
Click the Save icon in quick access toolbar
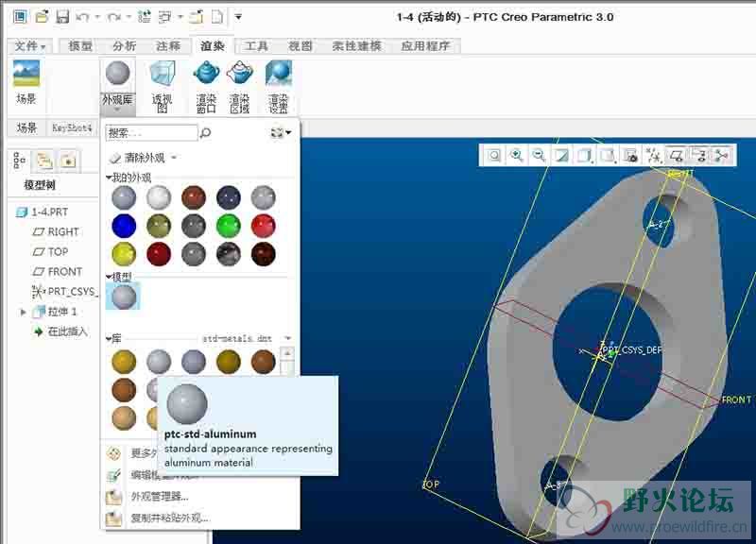pyautogui.click(x=62, y=17)
